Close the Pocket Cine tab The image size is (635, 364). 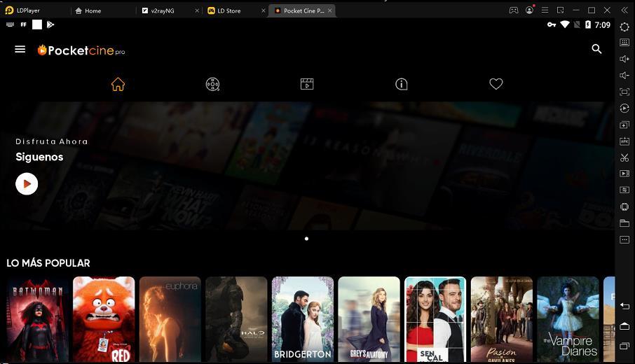330,11
